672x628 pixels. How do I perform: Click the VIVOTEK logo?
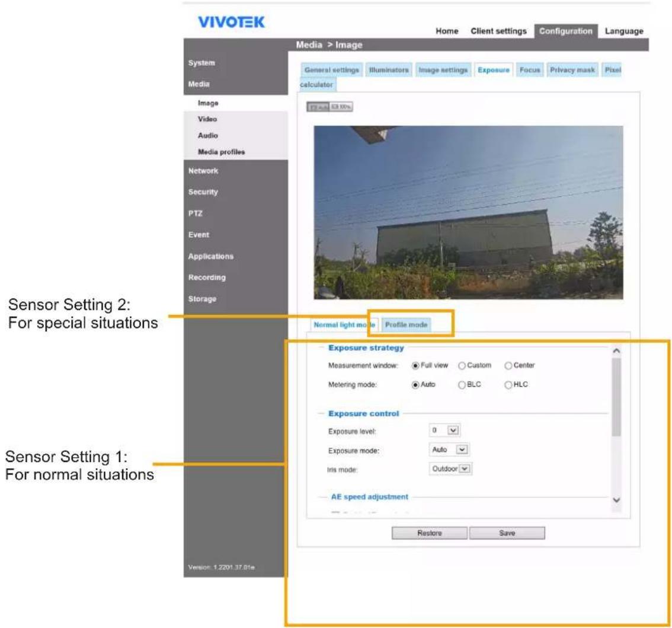coord(232,22)
